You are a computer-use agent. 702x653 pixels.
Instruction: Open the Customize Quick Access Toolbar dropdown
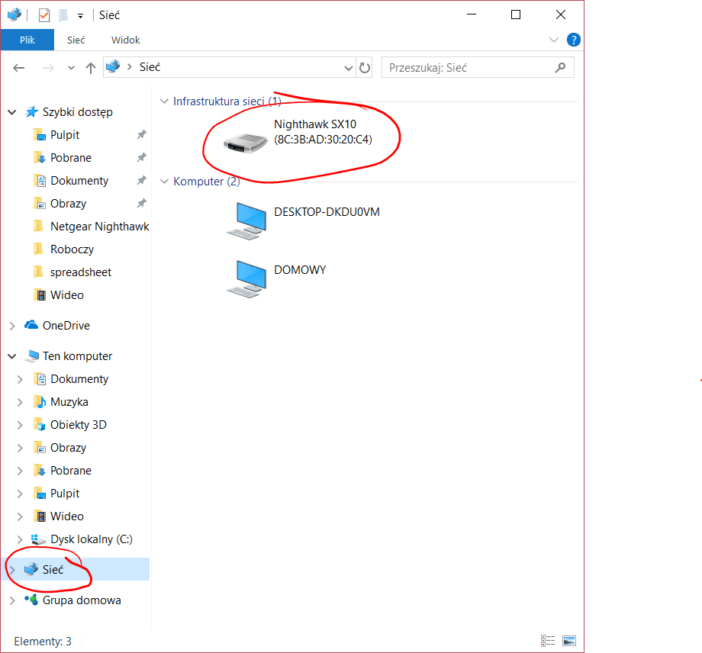click(x=81, y=16)
